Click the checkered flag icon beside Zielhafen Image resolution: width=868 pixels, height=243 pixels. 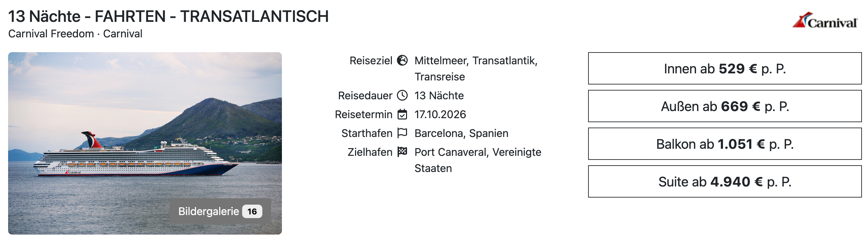click(x=402, y=152)
